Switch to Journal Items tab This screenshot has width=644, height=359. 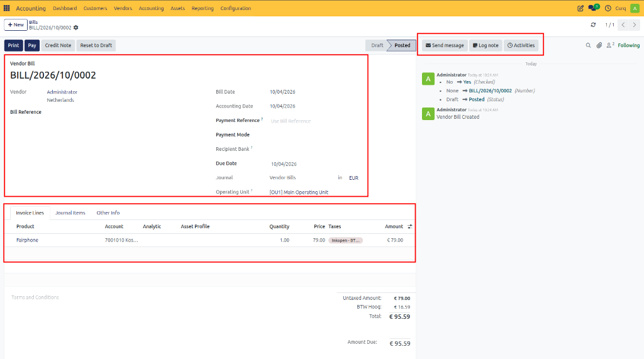[70, 213]
